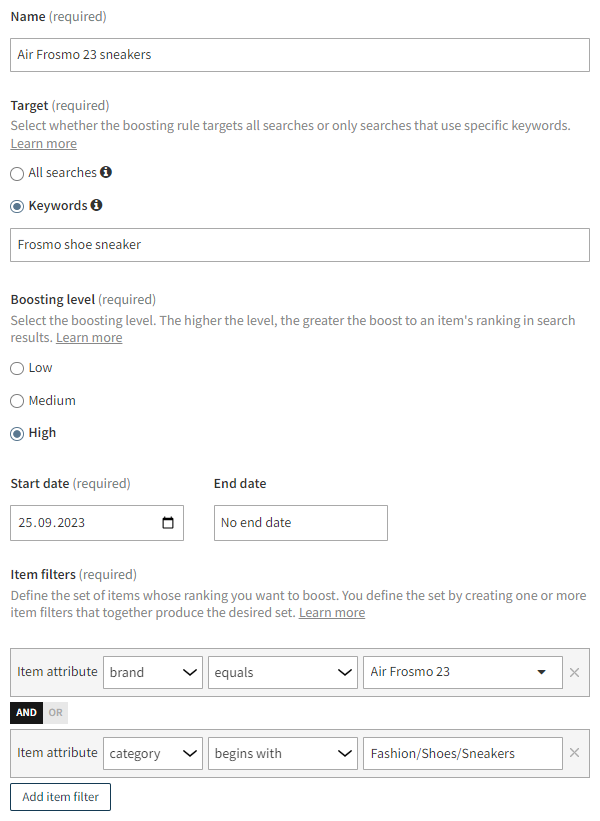Choose the Low boosting level
The image size is (600, 821).
point(16,367)
